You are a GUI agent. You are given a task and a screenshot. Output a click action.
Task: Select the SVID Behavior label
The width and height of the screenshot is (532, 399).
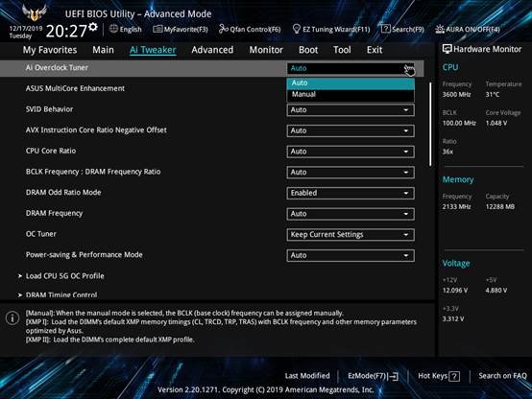click(x=49, y=109)
